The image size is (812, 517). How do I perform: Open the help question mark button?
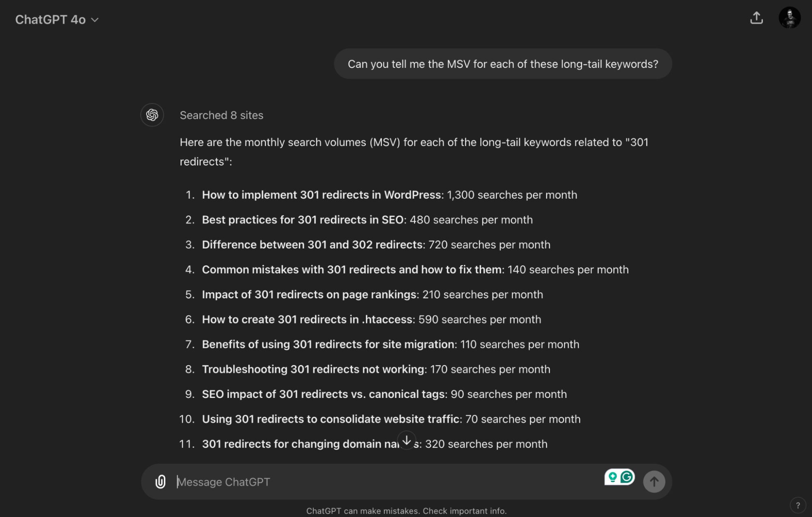[797, 505]
